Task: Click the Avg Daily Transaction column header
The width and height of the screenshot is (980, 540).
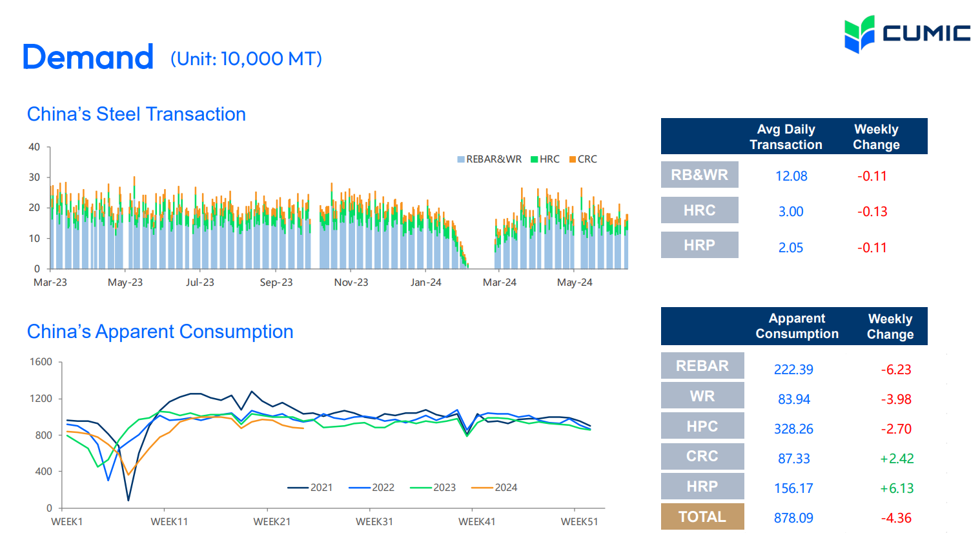Action: [x=786, y=137]
